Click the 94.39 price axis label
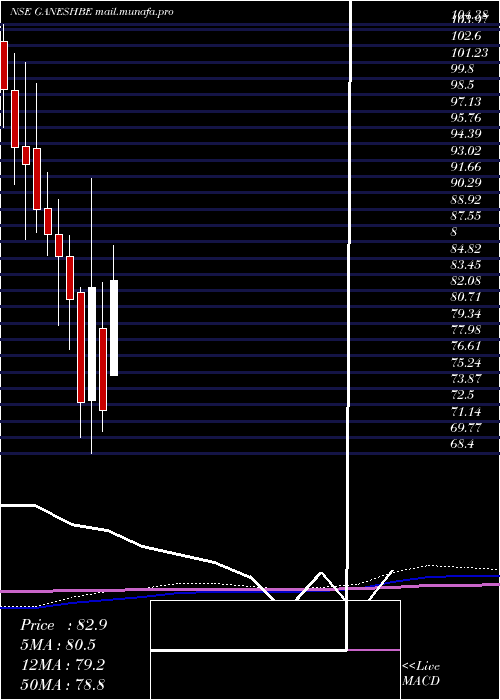 pos(466,134)
